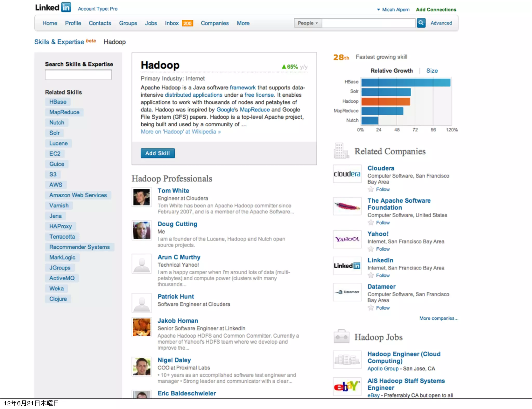Click the Add Skill button
532x409 pixels.
point(158,153)
